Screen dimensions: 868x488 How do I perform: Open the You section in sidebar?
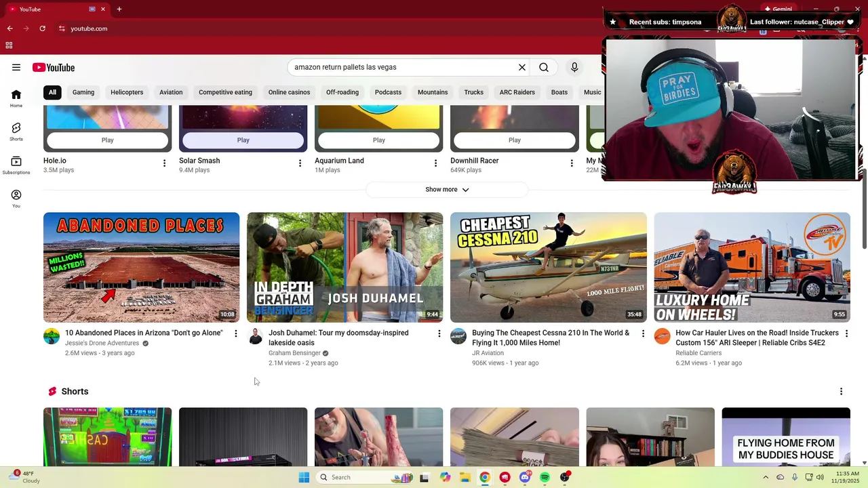(x=16, y=199)
